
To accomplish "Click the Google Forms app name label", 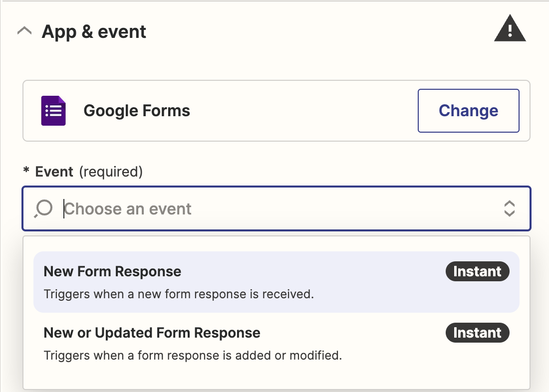I will [137, 111].
